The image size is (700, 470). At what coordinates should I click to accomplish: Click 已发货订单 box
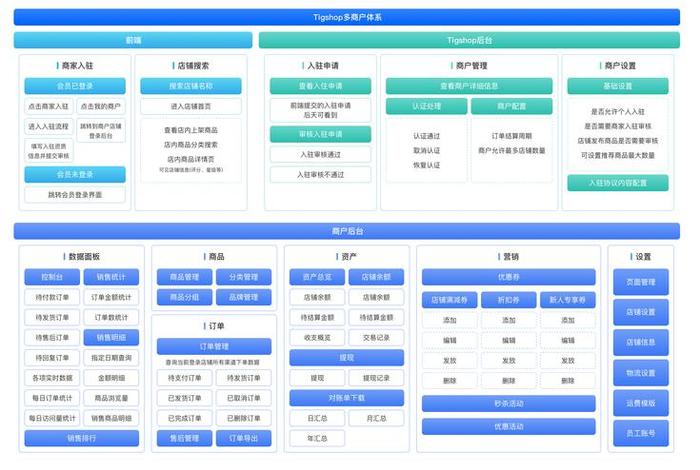tap(184, 398)
